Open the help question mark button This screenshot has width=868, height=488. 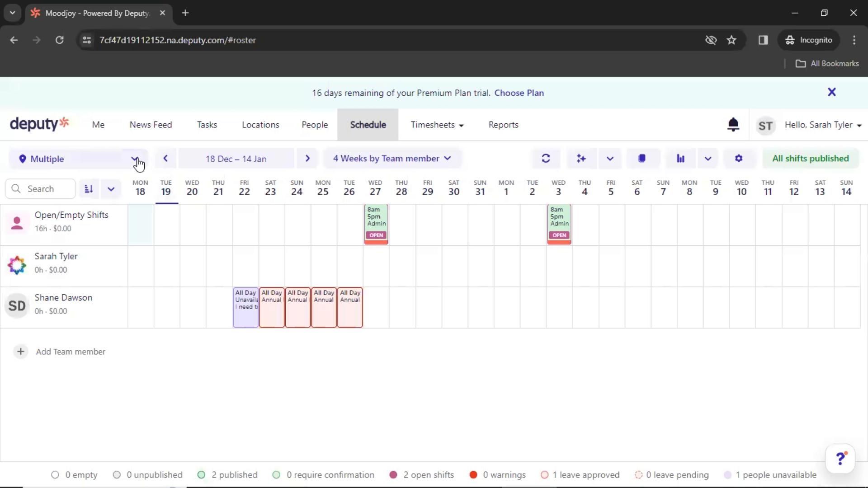click(840, 459)
